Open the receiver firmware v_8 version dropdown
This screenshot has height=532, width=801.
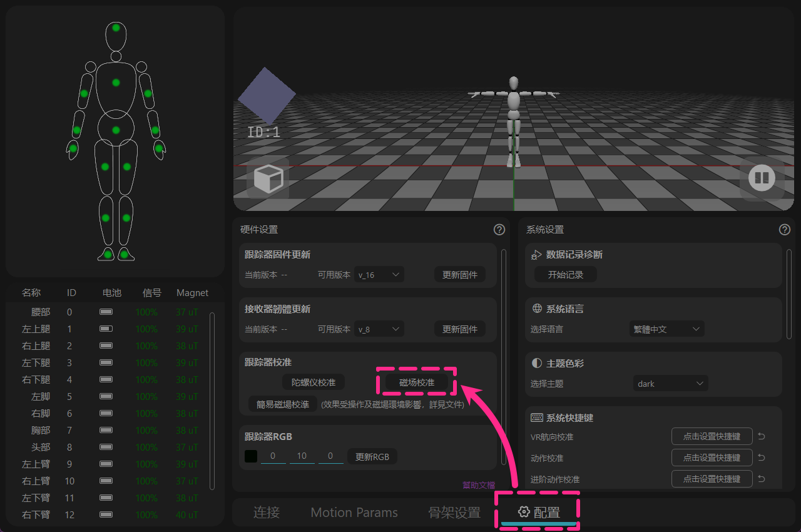(x=379, y=329)
